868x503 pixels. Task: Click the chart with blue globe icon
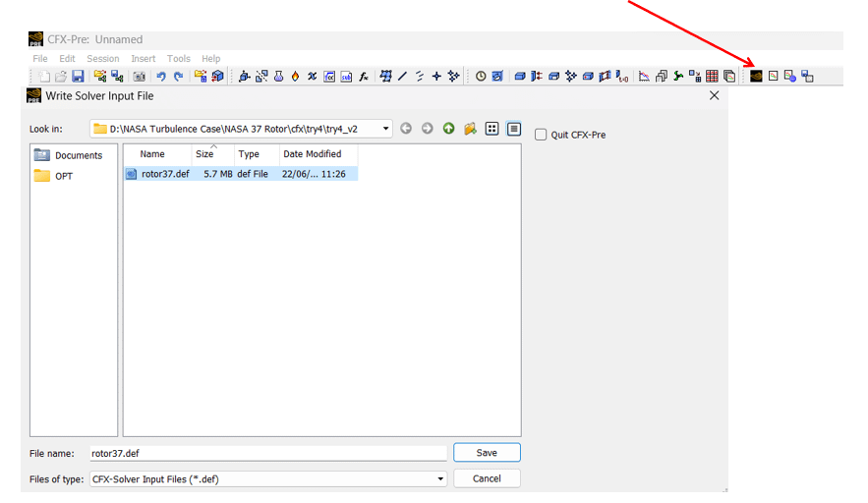click(790, 77)
